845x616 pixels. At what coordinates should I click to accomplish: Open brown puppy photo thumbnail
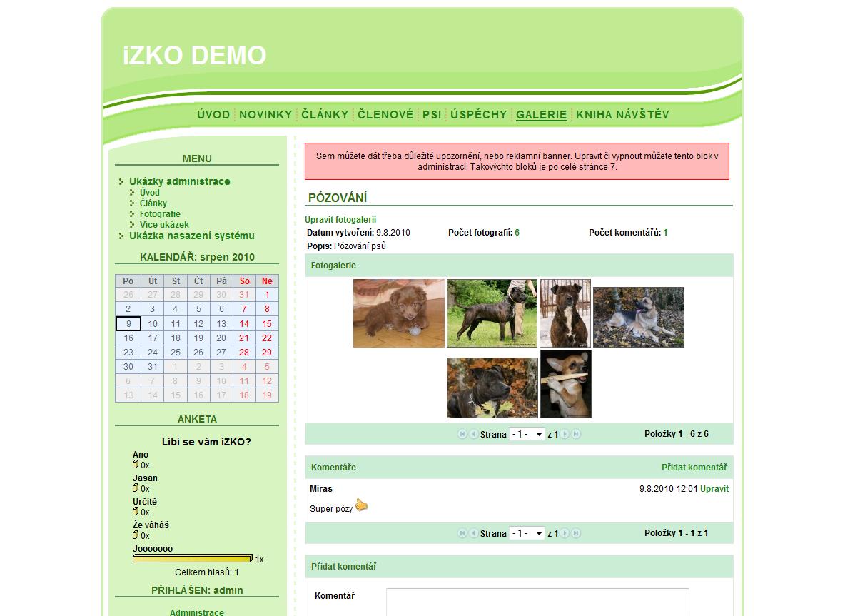point(399,313)
